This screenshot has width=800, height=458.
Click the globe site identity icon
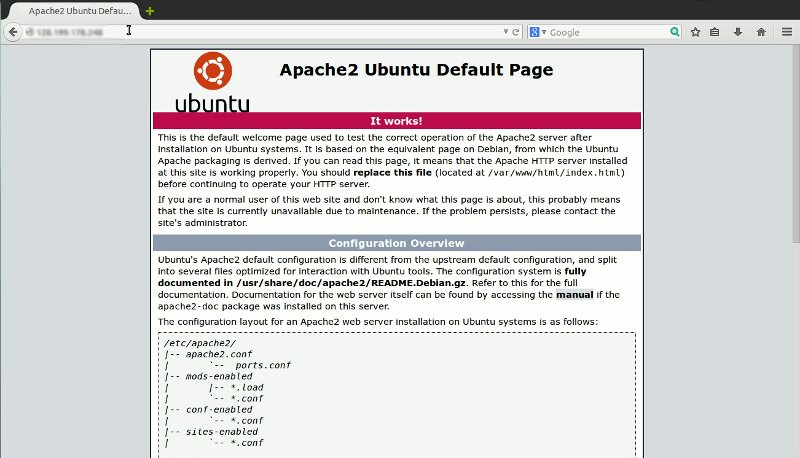[x=31, y=32]
